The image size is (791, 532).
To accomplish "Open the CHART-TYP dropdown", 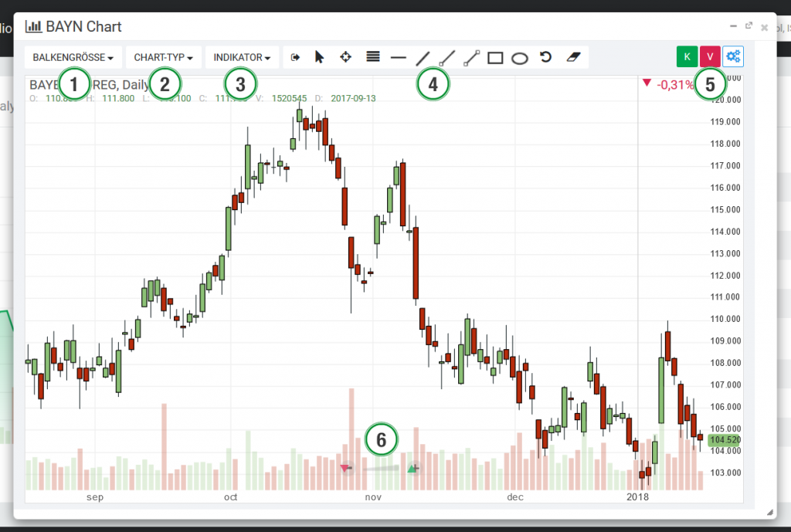I will (164, 57).
